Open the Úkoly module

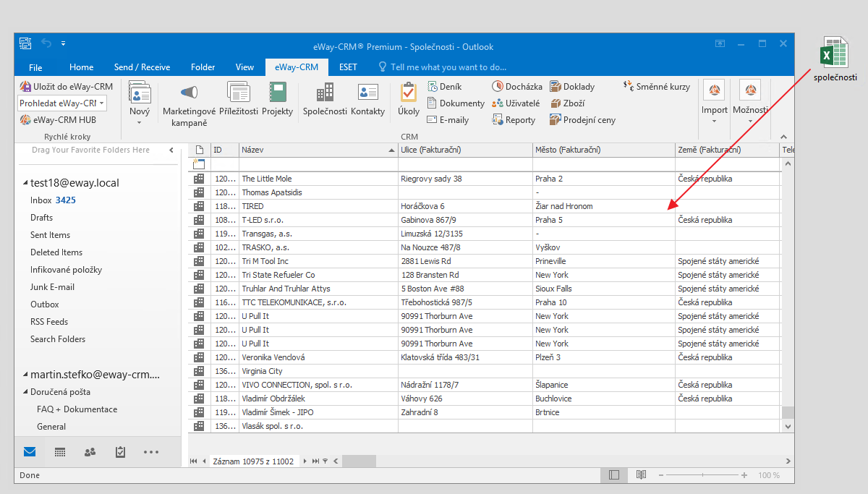coord(409,98)
